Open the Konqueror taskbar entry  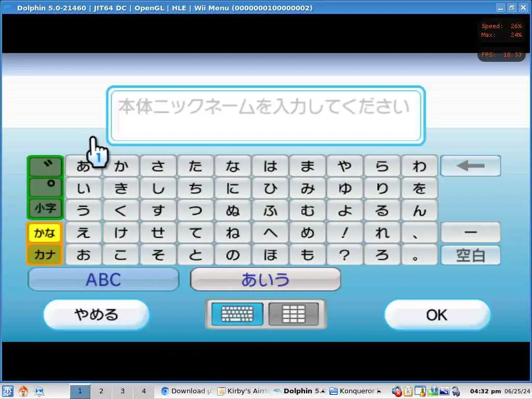(x=355, y=391)
